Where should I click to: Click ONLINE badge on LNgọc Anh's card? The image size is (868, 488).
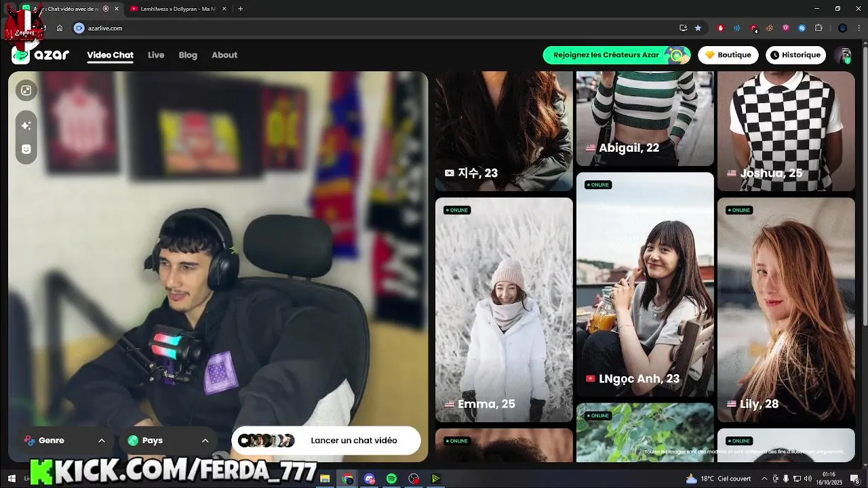(x=597, y=185)
